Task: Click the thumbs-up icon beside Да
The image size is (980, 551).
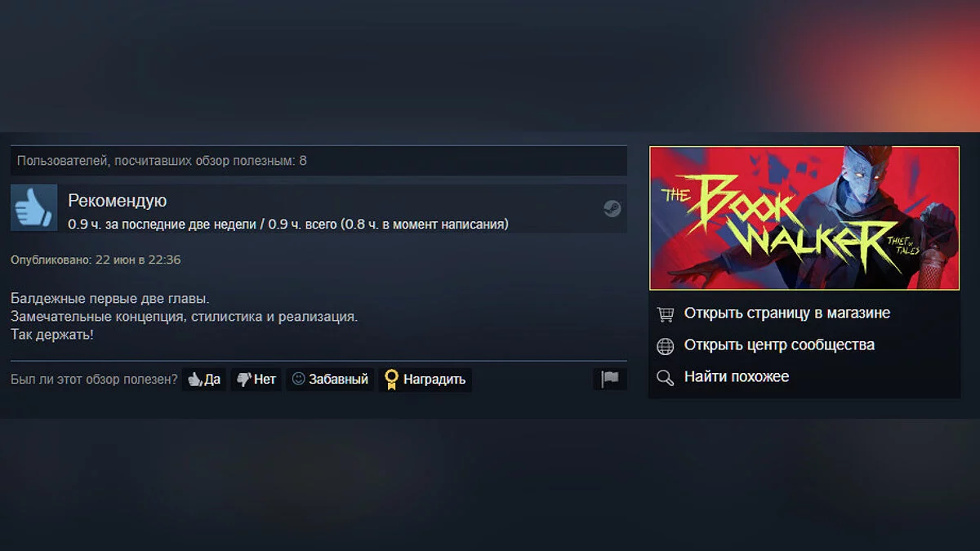Action: tap(195, 380)
